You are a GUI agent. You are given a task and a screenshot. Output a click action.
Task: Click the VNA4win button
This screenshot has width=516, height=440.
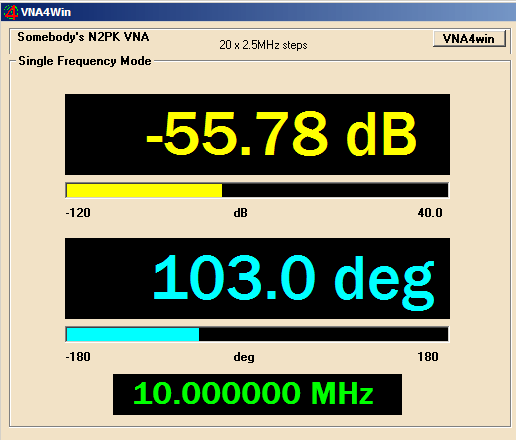point(469,39)
